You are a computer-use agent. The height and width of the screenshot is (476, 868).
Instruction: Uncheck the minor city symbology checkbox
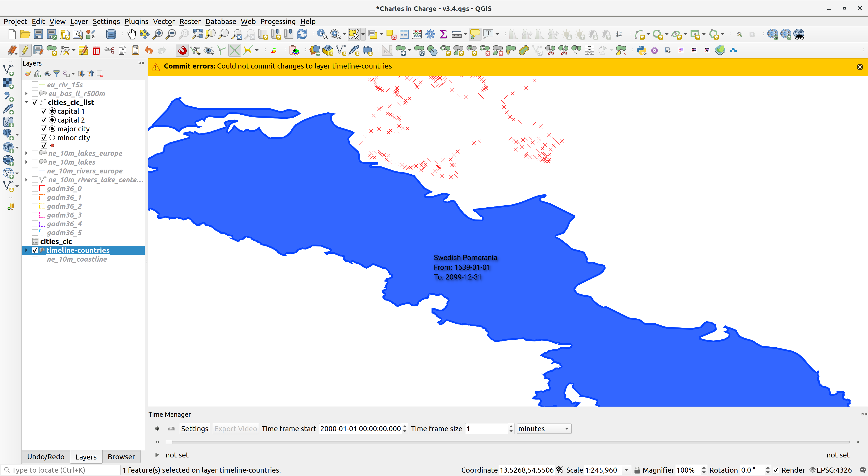[44, 137]
